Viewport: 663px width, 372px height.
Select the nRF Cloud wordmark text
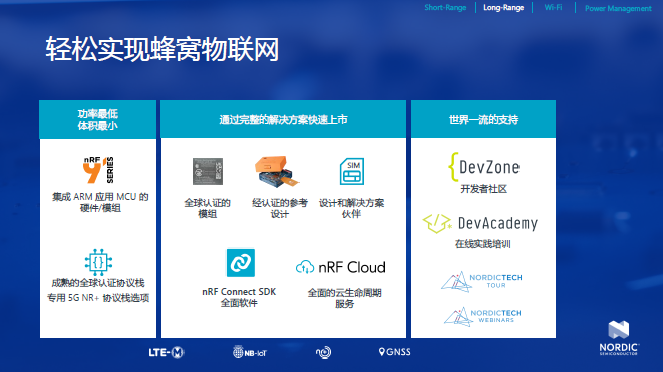pyautogui.click(x=352, y=267)
